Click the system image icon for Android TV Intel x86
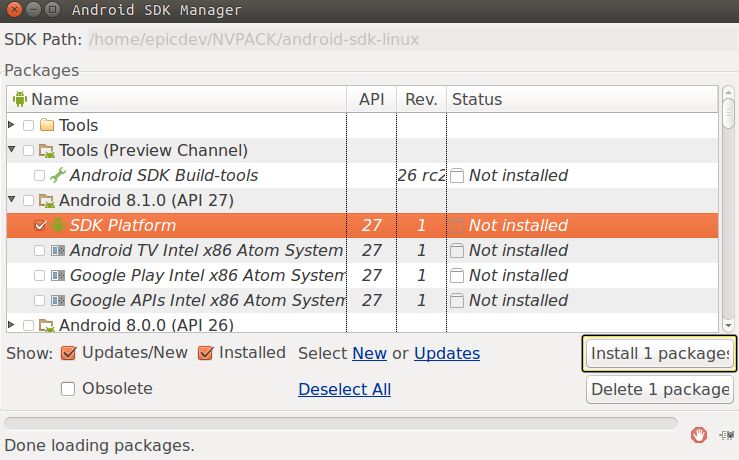 tap(57, 250)
